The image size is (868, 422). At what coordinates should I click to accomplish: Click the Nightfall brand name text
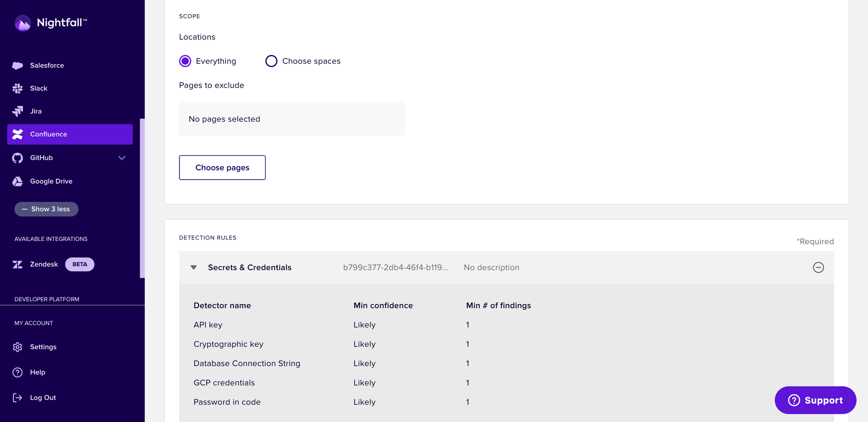(x=61, y=23)
